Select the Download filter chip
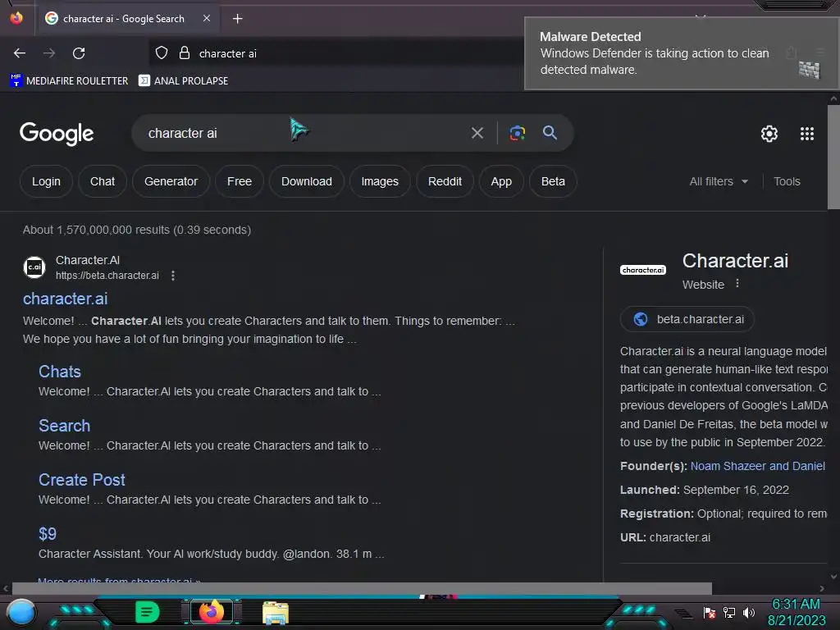Viewport: 840px width, 630px height. (x=307, y=181)
